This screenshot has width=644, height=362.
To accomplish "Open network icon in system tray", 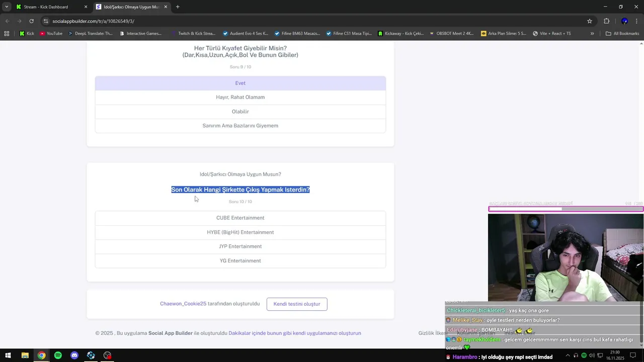I will tap(600, 355).
